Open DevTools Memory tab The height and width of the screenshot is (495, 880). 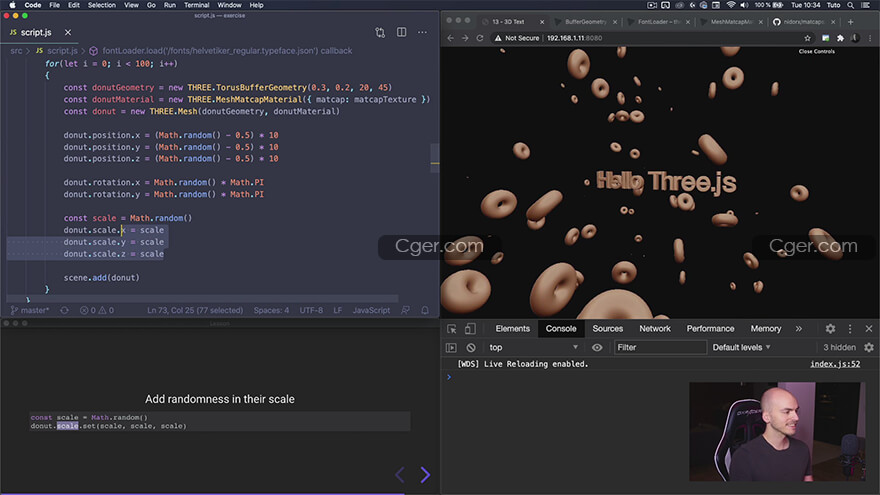tap(766, 329)
